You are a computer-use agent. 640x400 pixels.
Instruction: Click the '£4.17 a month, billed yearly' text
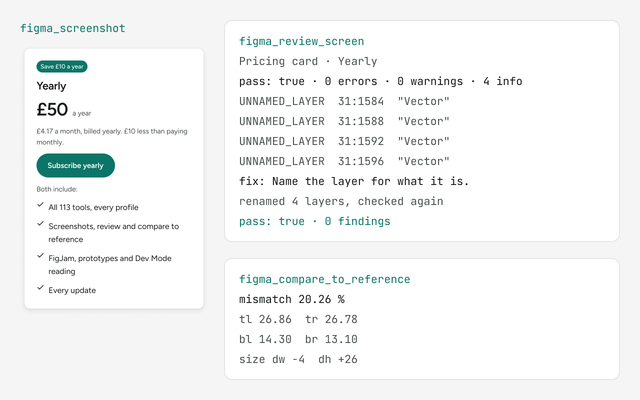pyautogui.click(x=112, y=136)
